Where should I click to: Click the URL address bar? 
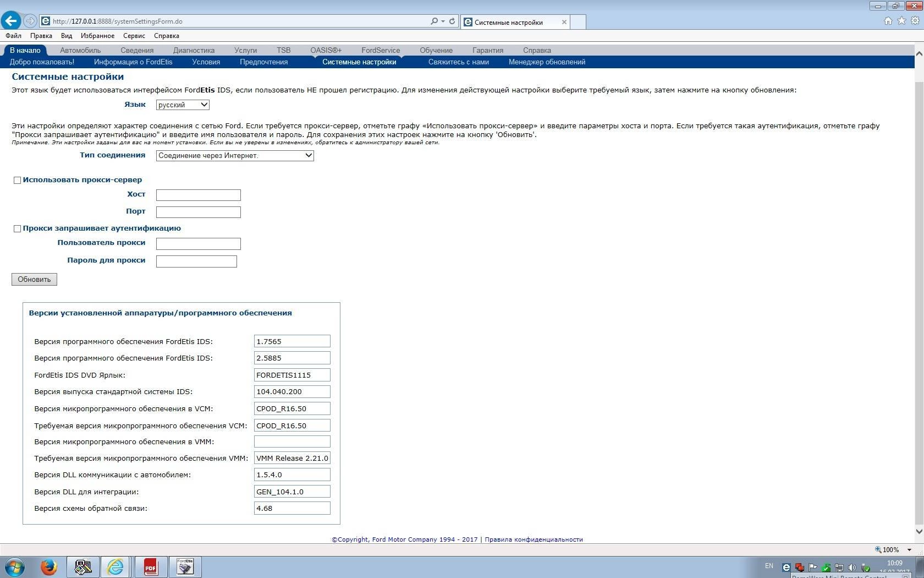point(237,21)
